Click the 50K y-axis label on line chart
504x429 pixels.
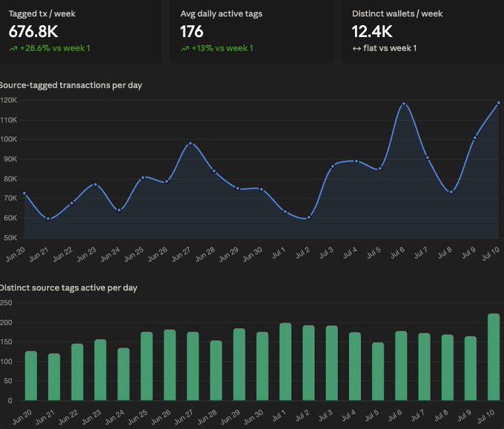pos(10,238)
